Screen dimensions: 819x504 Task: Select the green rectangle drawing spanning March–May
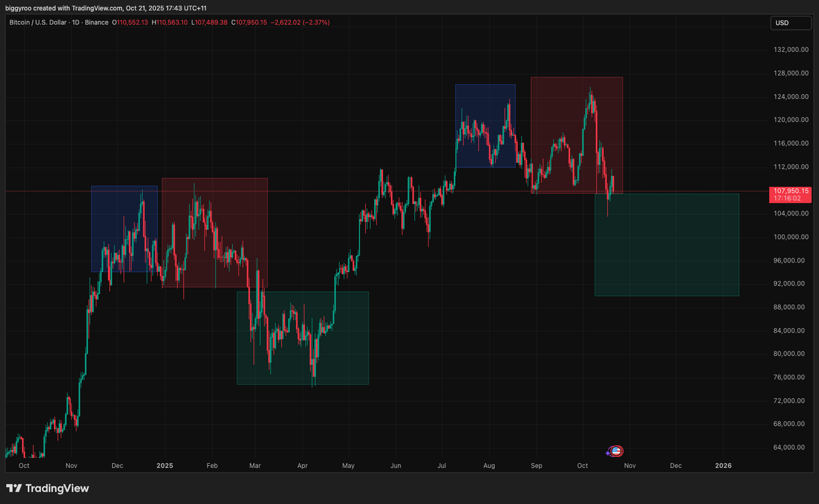click(302, 338)
